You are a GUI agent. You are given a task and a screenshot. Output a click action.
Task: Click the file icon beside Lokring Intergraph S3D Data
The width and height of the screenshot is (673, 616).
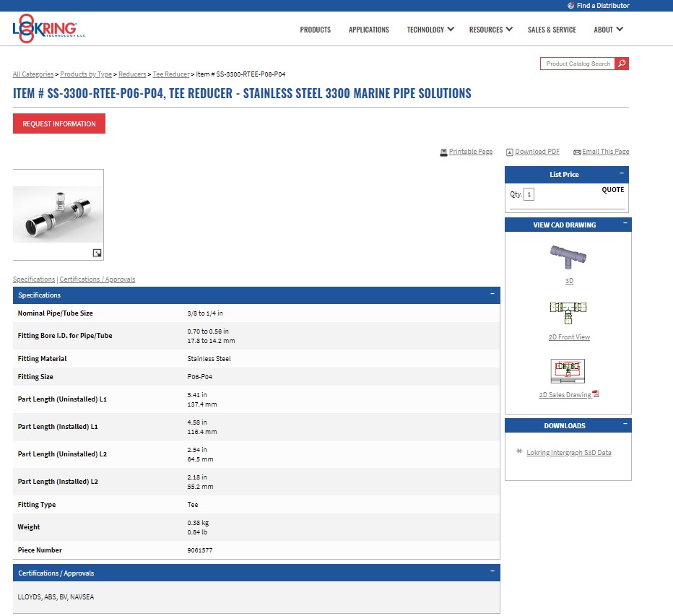[x=519, y=451]
